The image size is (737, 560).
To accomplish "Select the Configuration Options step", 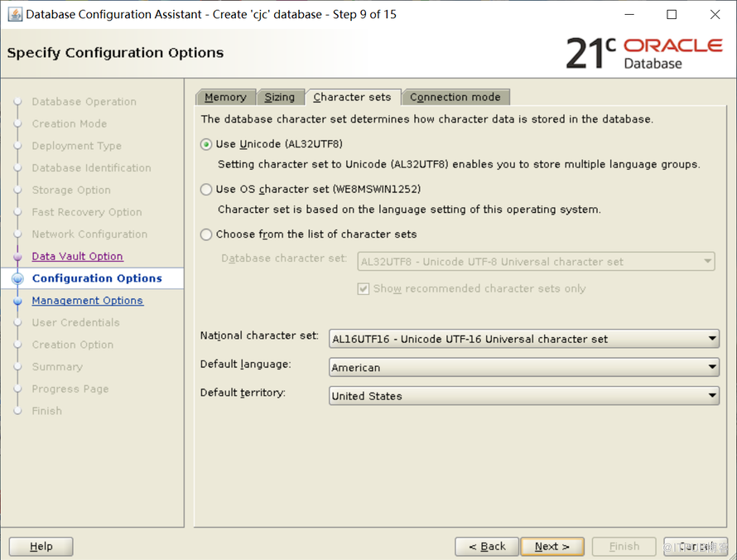I will tap(97, 278).
